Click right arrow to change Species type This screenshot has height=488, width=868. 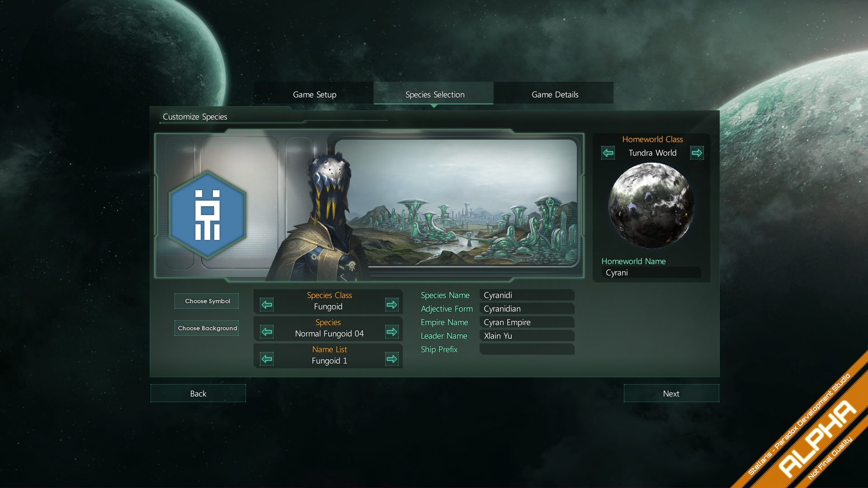[392, 332]
